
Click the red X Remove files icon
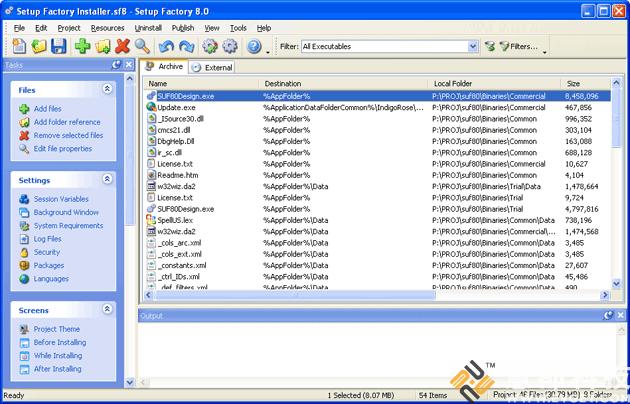coord(122,46)
